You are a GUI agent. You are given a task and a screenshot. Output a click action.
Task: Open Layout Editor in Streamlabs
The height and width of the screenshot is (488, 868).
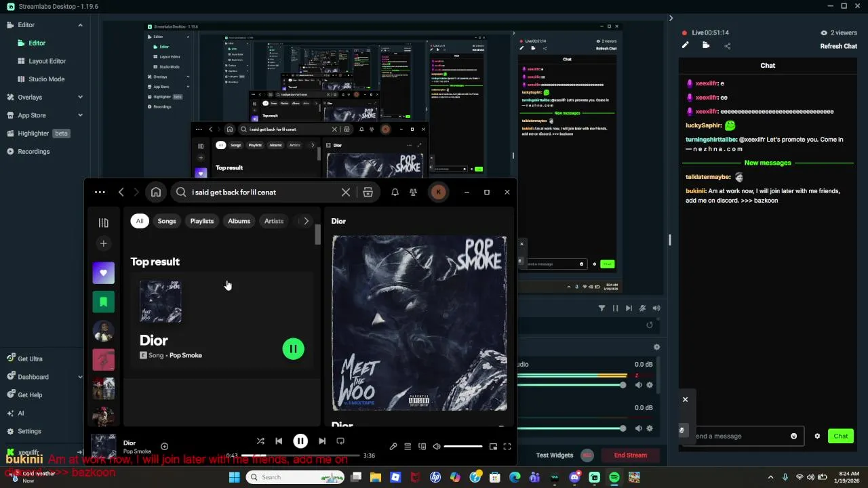click(47, 61)
